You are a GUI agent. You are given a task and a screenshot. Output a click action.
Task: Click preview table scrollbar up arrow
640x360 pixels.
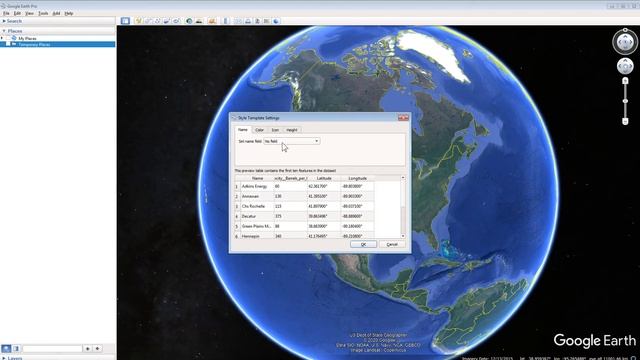click(403, 178)
